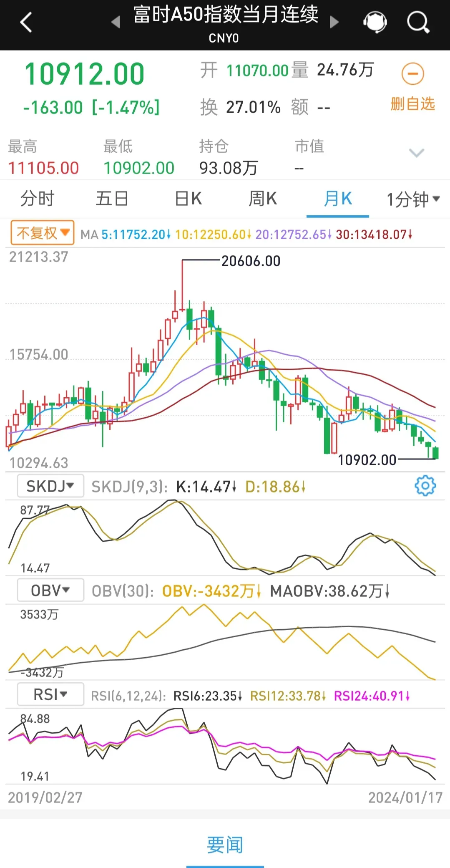
Task: Switch to 日K tab
Action: 188,199
